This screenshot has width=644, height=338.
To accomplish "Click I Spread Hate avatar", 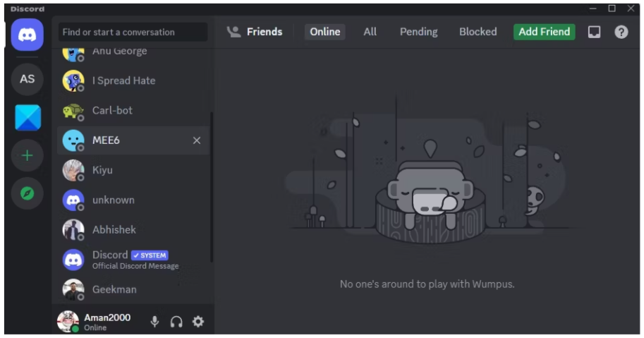I will point(73,81).
